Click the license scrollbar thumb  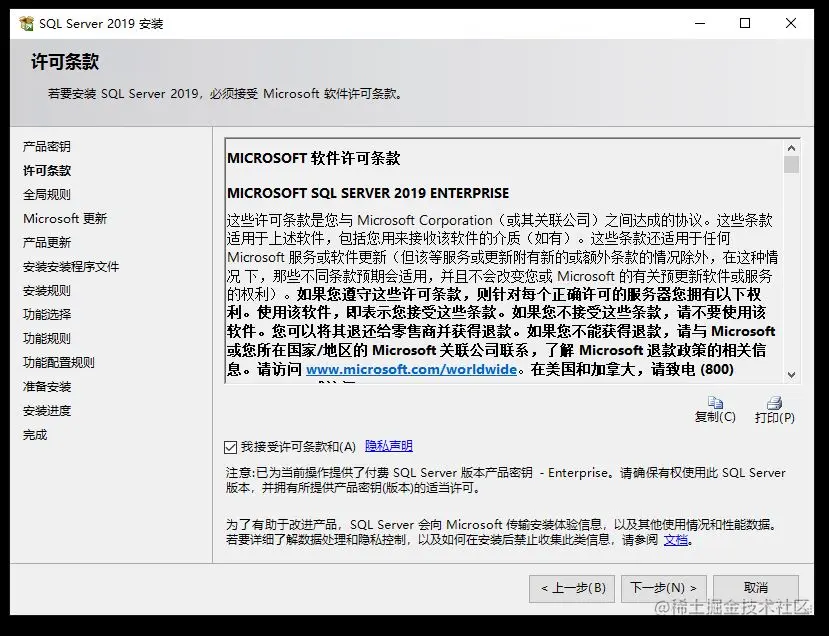[791, 164]
